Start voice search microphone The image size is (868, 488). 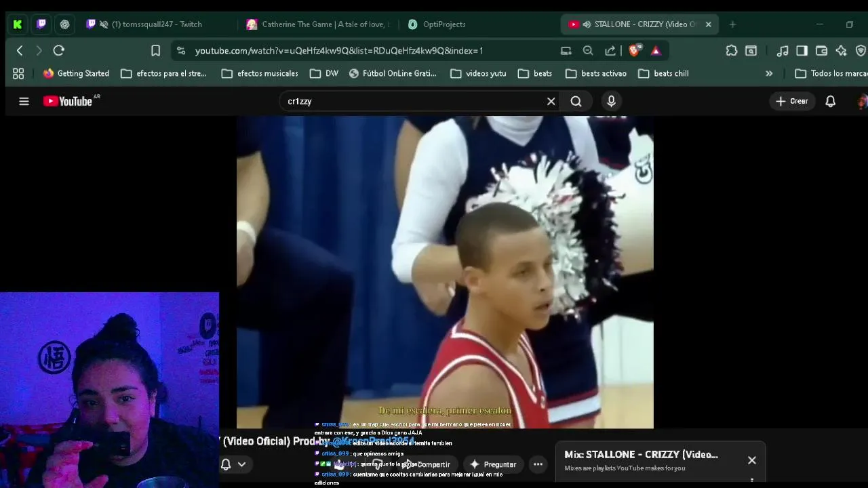(x=611, y=101)
